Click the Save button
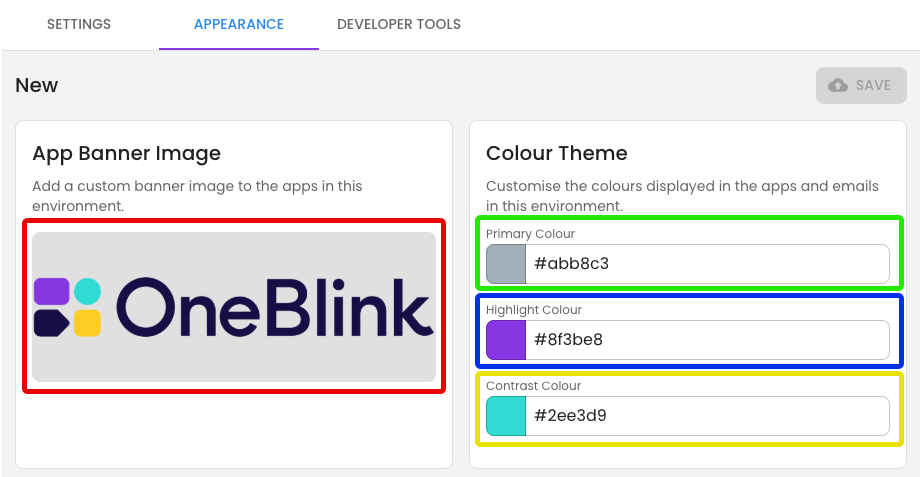 point(861,85)
